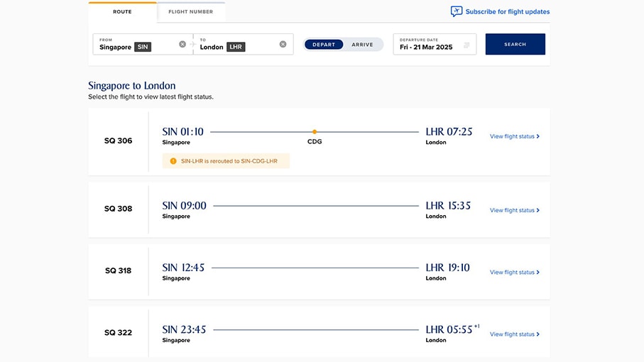The image size is (644, 362).
Task: Switch to the ROUTE tab
Action: pos(122,12)
